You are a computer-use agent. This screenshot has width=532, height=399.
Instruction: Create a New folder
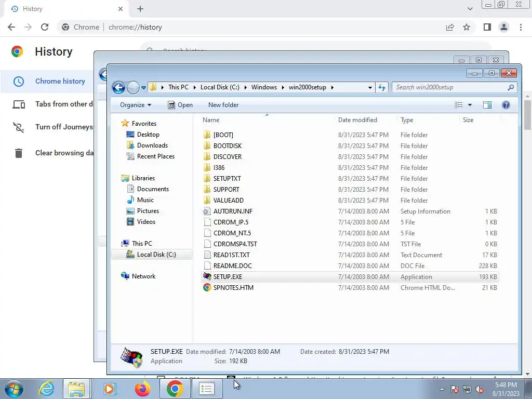click(223, 105)
